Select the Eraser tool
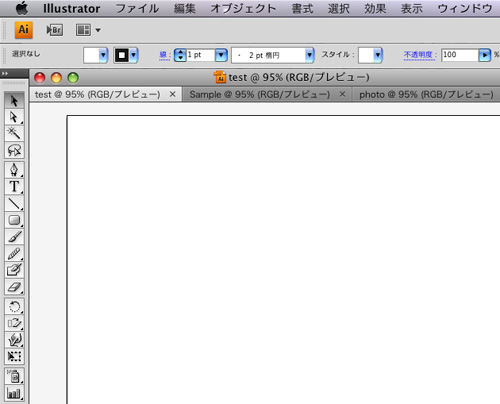The width and height of the screenshot is (500, 404). (x=14, y=287)
